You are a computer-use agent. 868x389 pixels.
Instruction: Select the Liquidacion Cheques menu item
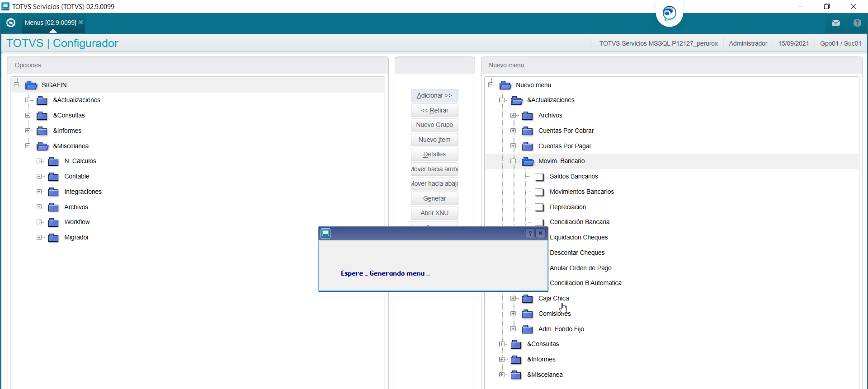tap(579, 237)
